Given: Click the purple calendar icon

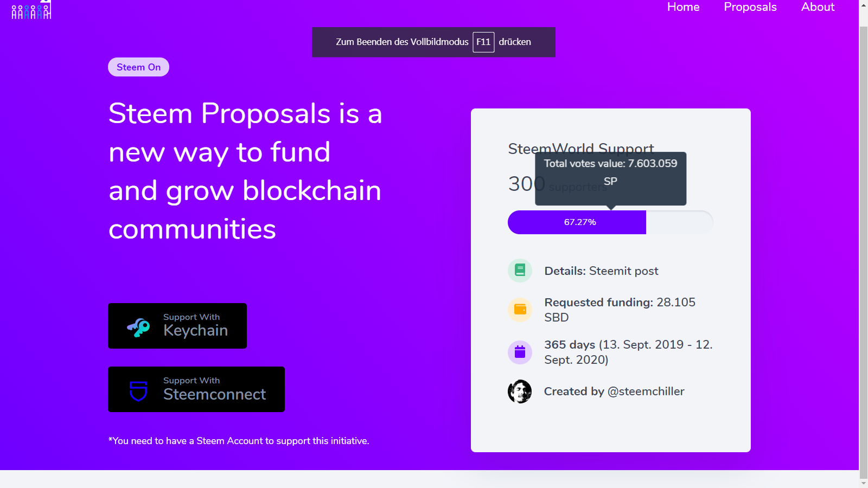Looking at the screenshot, I should tap(520, 352).
